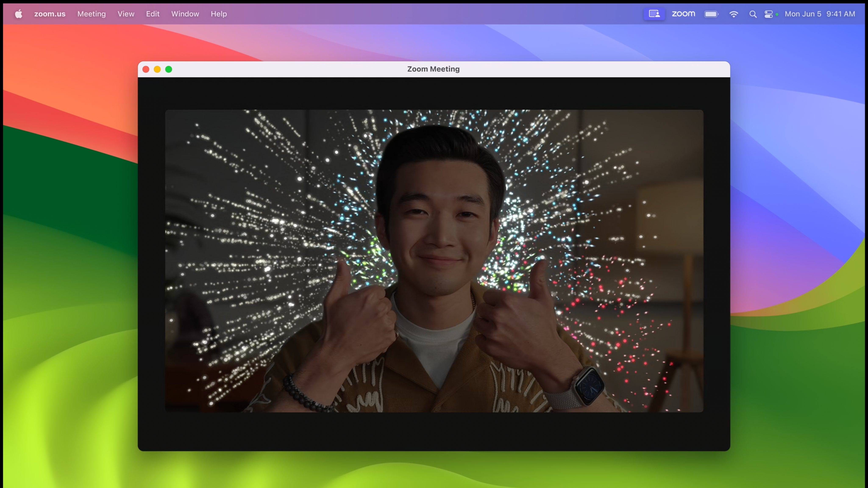Open the Apple menu
Screen dimensions: 868x488
pyautogui.click(x=18, y=14)
